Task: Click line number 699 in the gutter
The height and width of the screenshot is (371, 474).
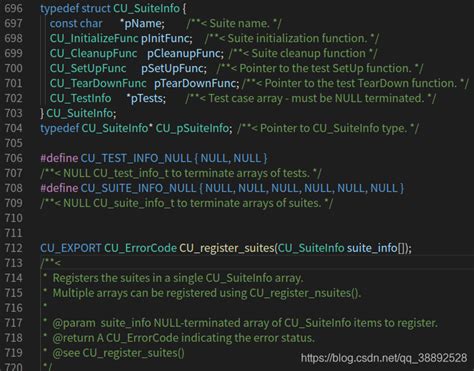Action: (x=13, y=53)
